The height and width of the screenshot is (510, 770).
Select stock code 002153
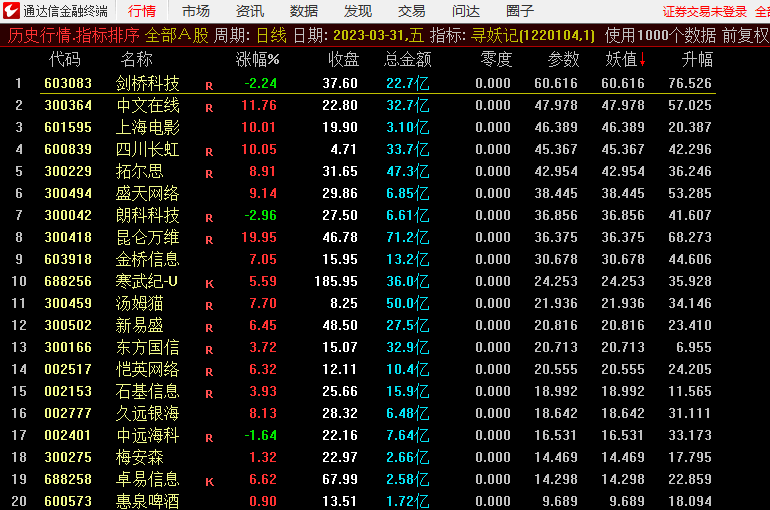click(68, 391)
